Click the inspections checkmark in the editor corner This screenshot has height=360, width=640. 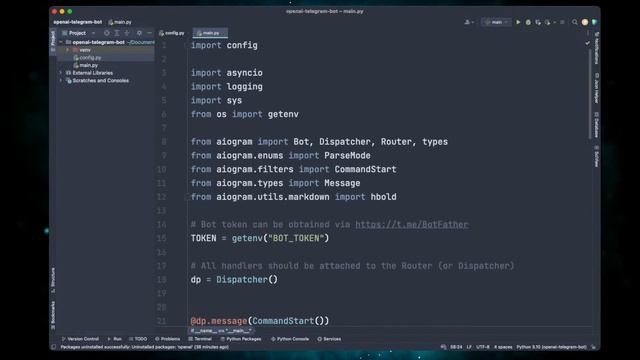pos(587,43)
